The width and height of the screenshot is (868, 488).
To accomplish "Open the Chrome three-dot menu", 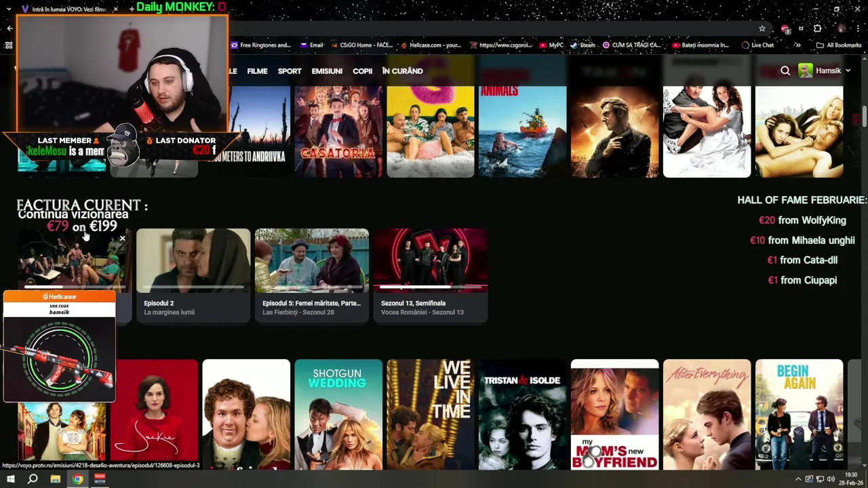I will click(x=858, y=28).
